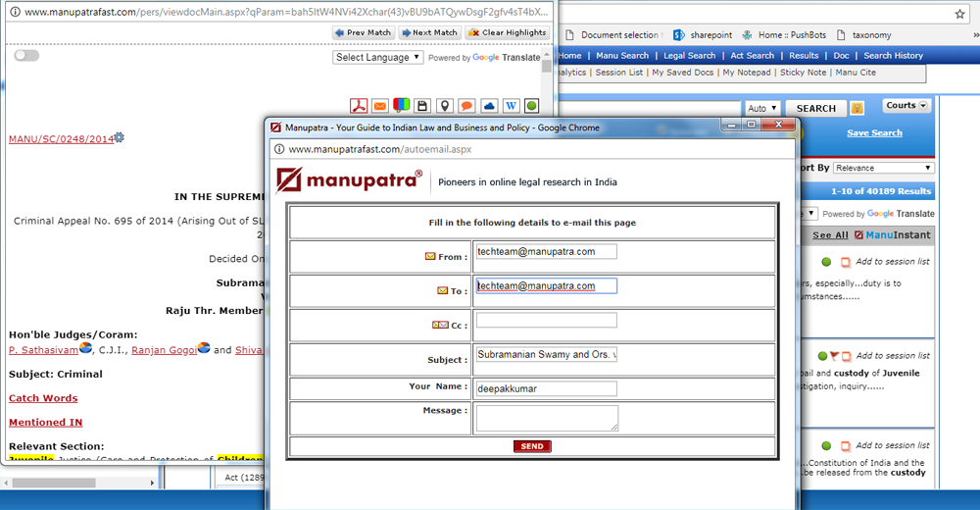The height and width of the screenshot is (510, 980).
Task: Click the To email field
Action: coord(546,286)
